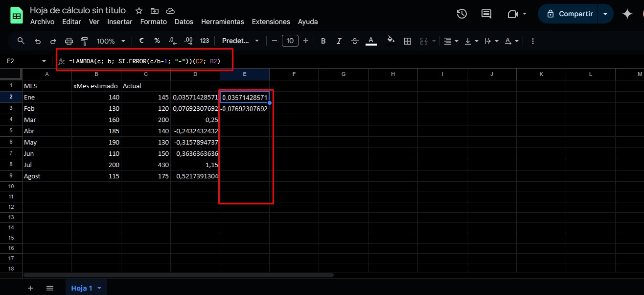This screenshot has height=295, width=644.
Task: Open the Google Sheets home icon
Action: pyautogui.click(x=16, y=15)
